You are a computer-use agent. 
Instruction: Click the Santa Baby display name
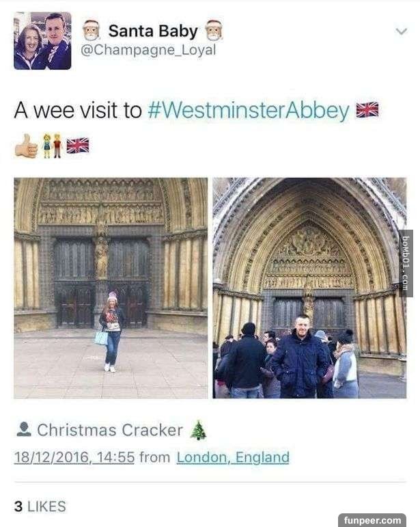click(x=153, y=31)
